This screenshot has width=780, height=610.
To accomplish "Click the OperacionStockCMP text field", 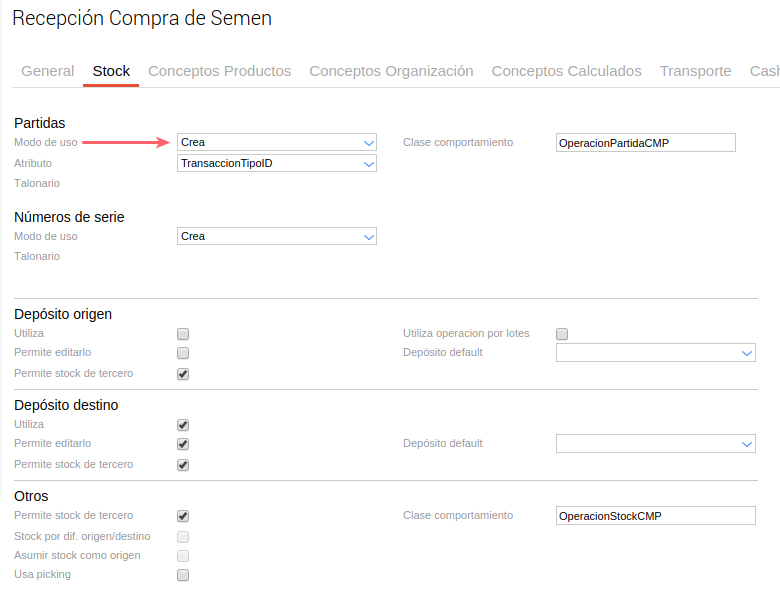I will 655,516.
